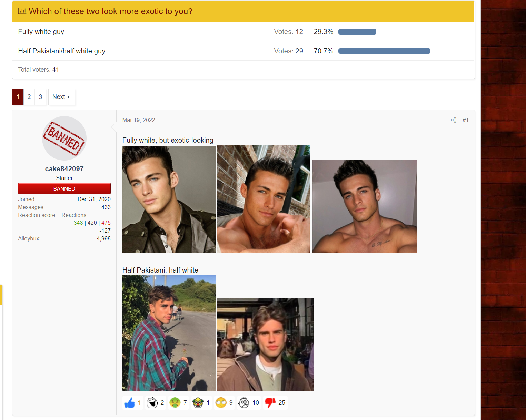The width and height of the screenshot is (526, 420).
Task: Click the thumbs up reaction icon
Action: point(130,403)
